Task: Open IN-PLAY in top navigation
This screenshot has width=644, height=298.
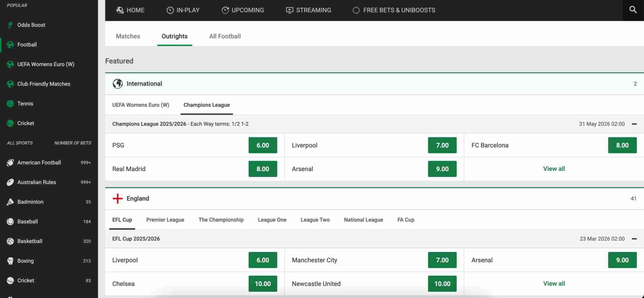Action: point(183,10)
